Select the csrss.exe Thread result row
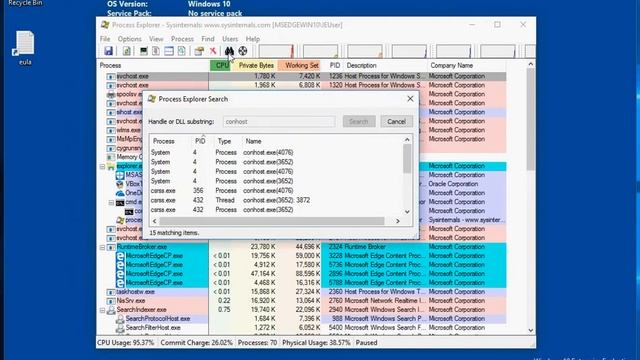This screenshot has width=640, height=360. [276, 200]
